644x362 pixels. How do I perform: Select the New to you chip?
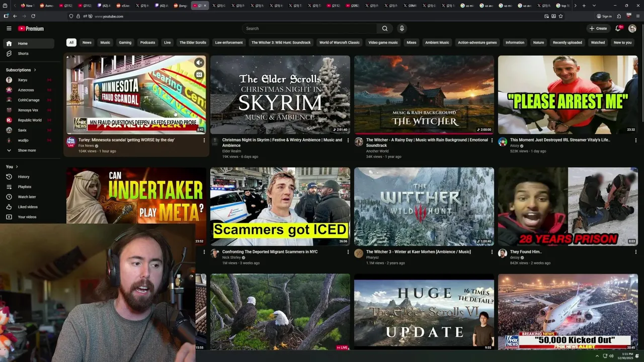[623, 43]
